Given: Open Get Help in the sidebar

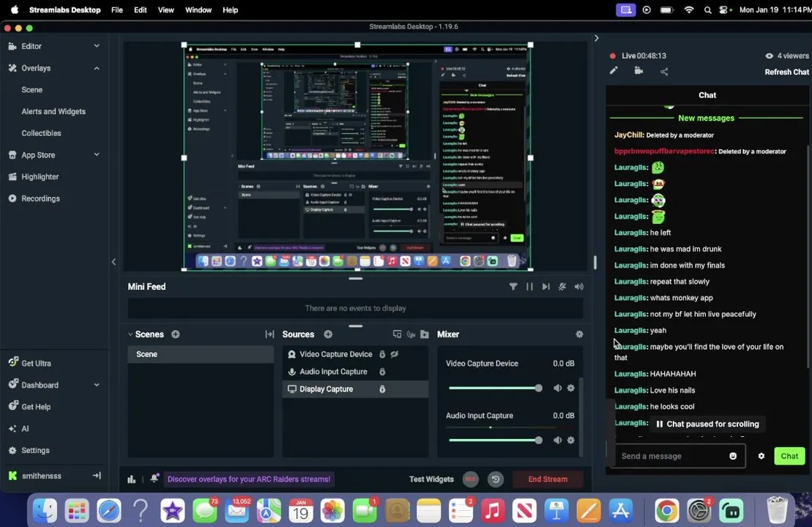Looking at the screenshot, I should (36, 406).
